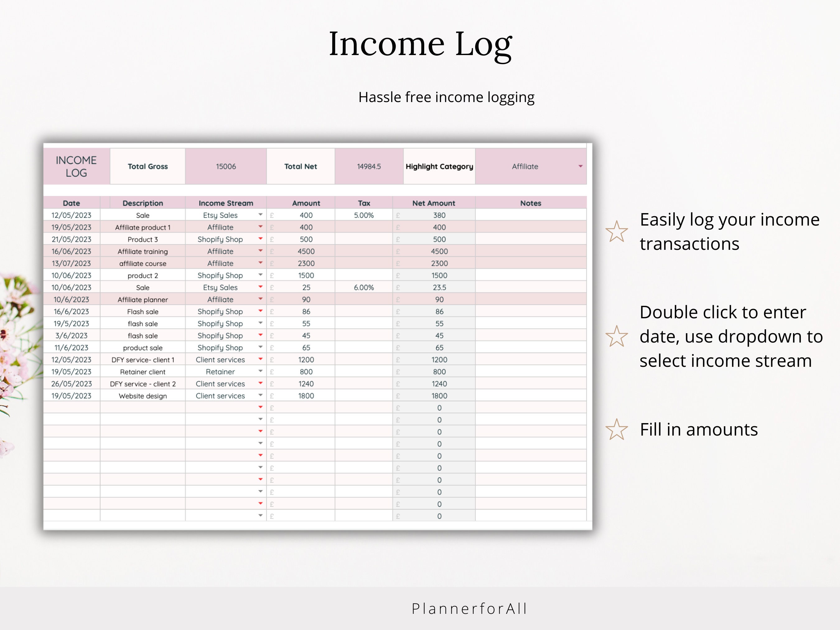Open the Retainer income stream dropdown
The width and height of the screenshot is (840, 630).
[260, 371]
